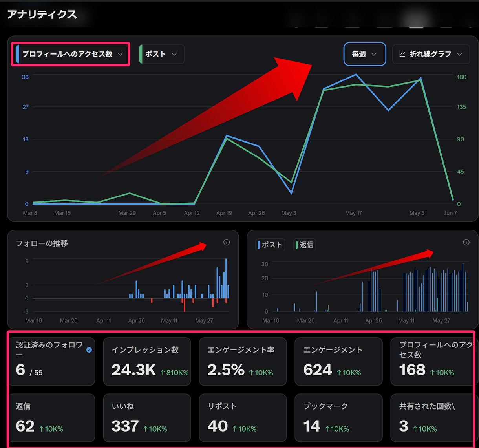
Task: Select the リポスト 40 card
Action: (x=243, y=418)
